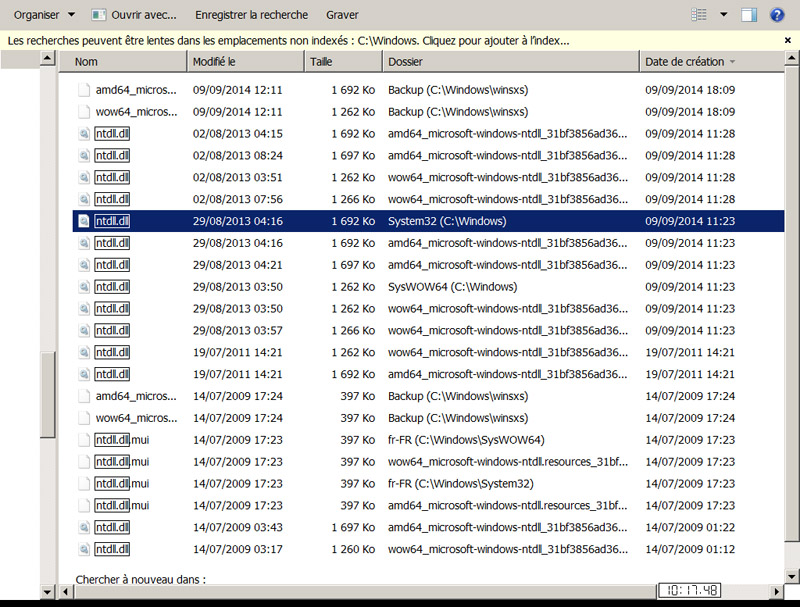The height and width of the screenshot is (607, 800).
Task: Click the file list vertical scrollbar thumb
Action: [x=792, y=304]
